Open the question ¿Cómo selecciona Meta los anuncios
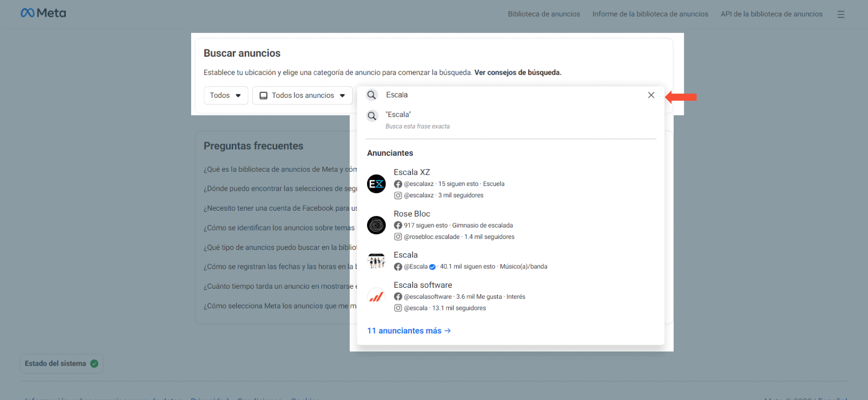868x400 pixels. click(x=280, y=306)
